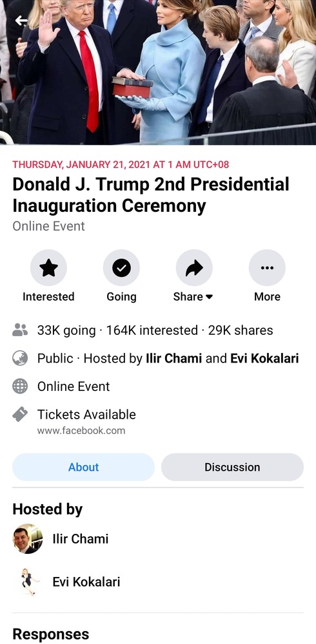This screenshot has width=316, height=644.
Task: Open Evi Kokalari host link in details
Action: click(x=264, y=359)
